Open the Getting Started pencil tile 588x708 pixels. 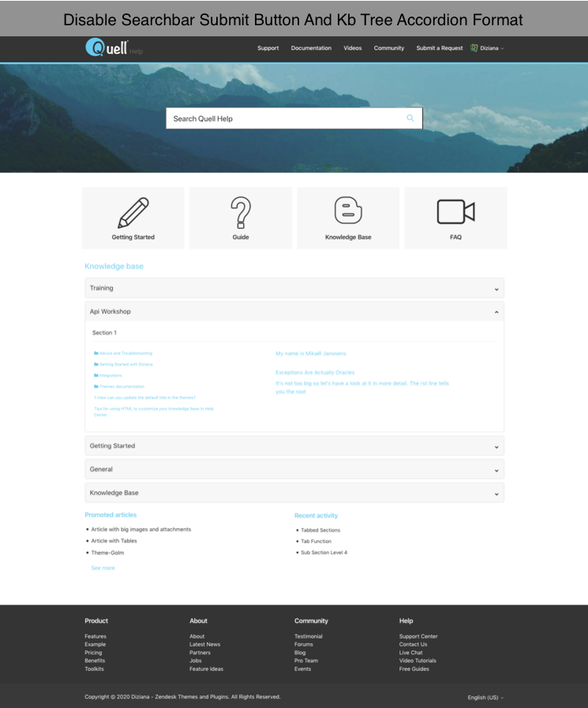[133, 218]
